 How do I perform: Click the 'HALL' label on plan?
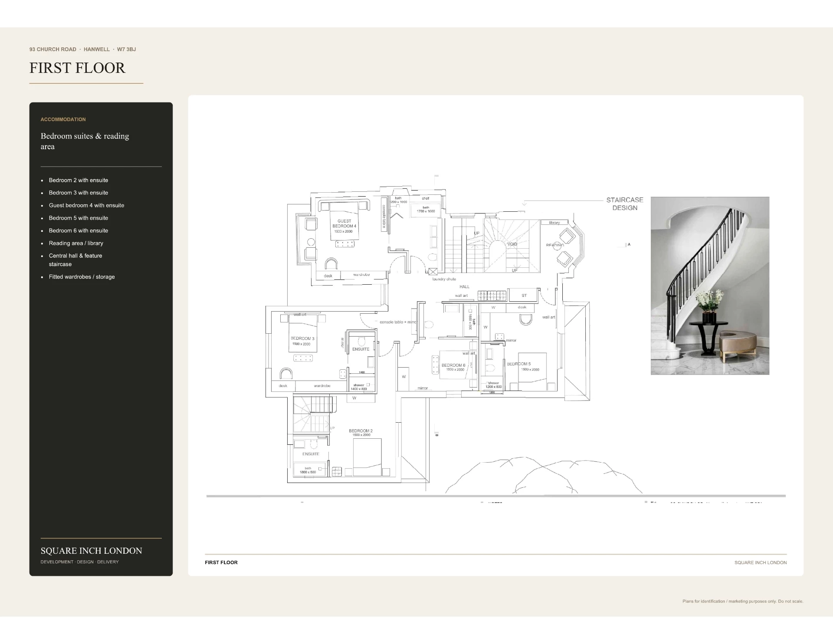(x=464, y=287)
